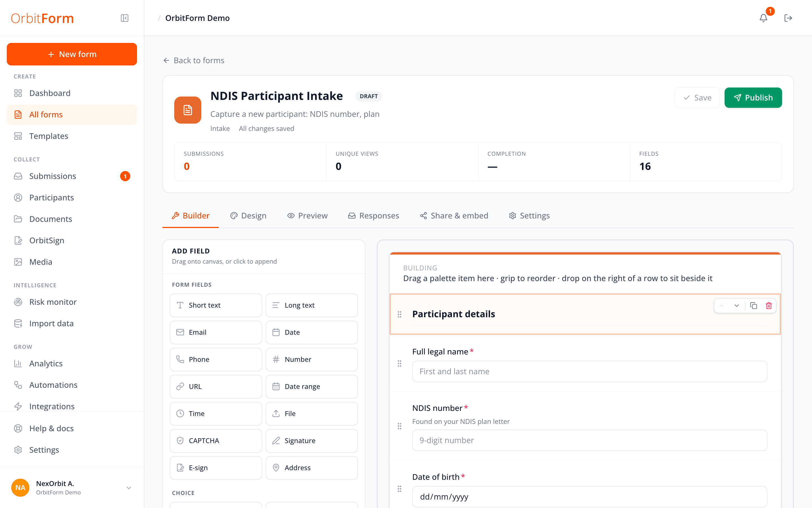The height and width of the screenshot is (508, 812).
Task: Delete the Participant details section
Action: pyautogui.click(x=769, y=306)
